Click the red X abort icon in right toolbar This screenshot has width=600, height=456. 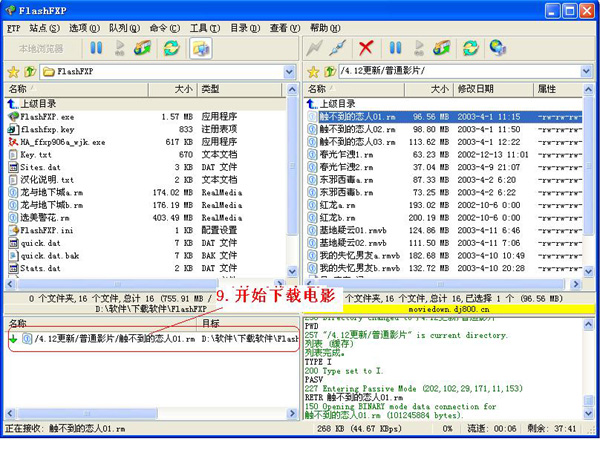tap(366, 48)
